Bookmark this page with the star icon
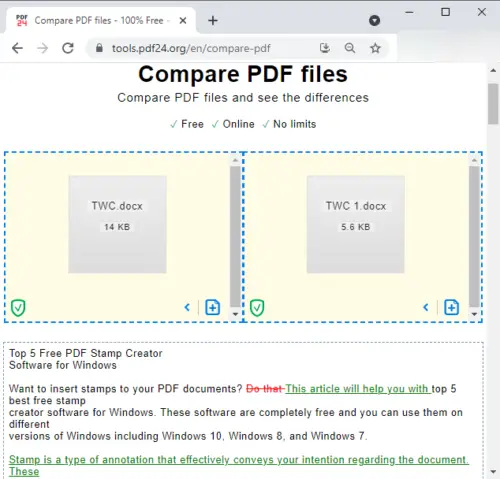The height and width of the screenshot is (479, 500). 375,48
